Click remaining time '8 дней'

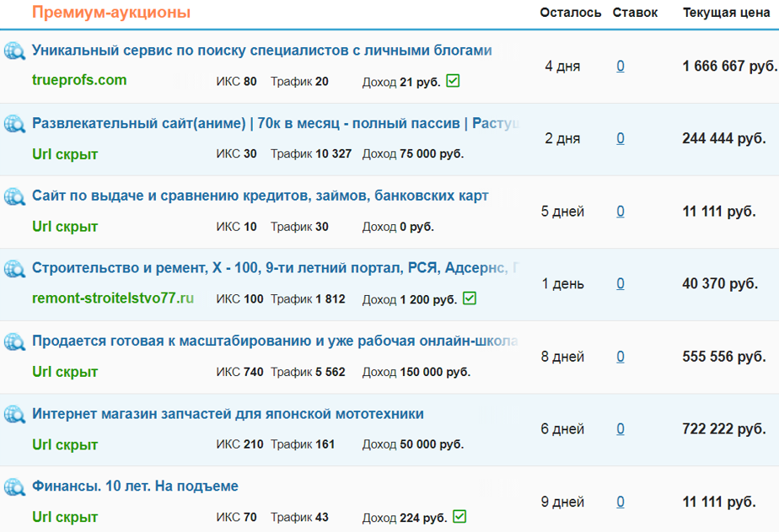point(562,357)
